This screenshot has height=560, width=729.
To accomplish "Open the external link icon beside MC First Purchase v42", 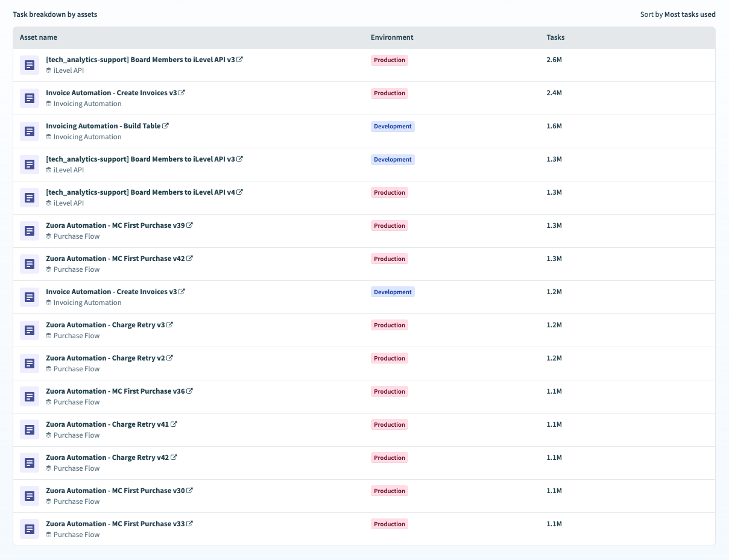I will (190, 259).
